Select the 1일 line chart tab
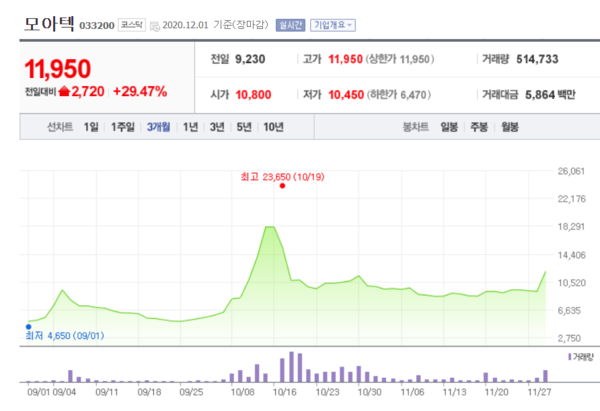Image resolution: width=600 pixels, height=411 pixels. [x=91, y=127]
